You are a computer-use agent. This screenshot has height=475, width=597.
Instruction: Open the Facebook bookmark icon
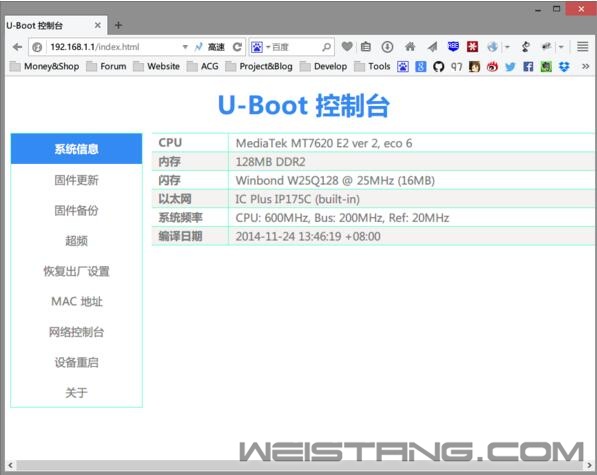[x=528, y=67]
